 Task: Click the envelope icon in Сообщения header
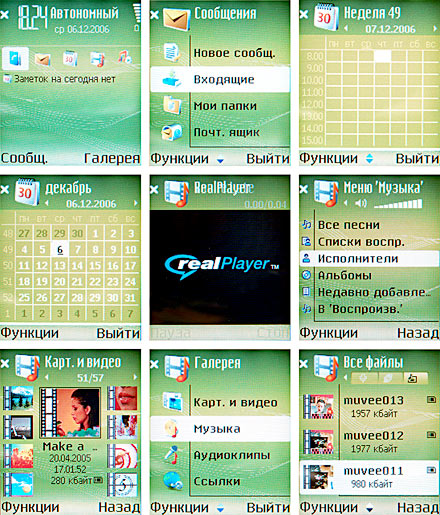(x=176, y=18)
